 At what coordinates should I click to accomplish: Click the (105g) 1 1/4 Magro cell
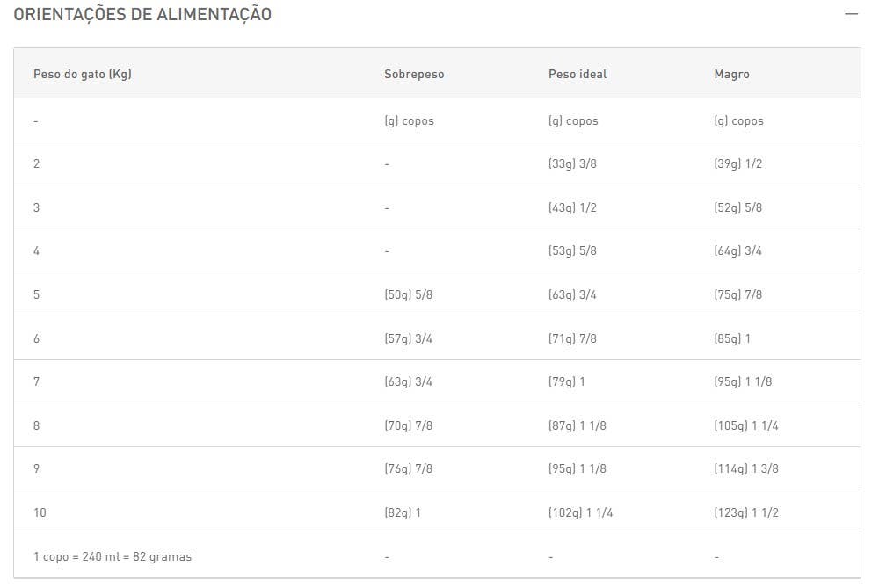(746, 425)
